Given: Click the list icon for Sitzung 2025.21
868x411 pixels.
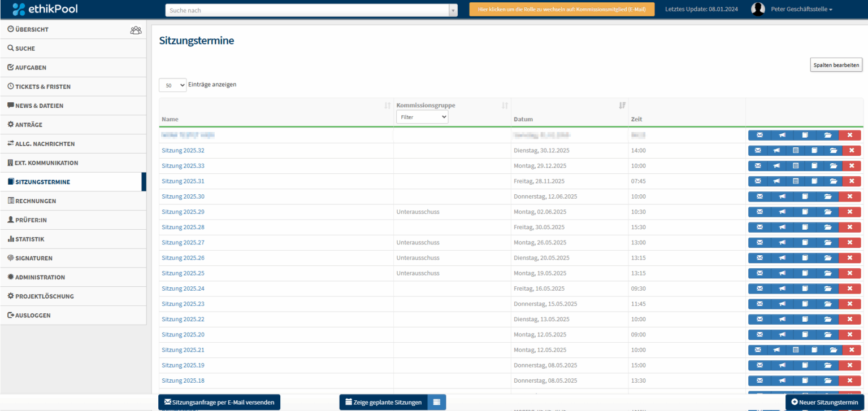Looking at the screenshot, I should point(796,350).
